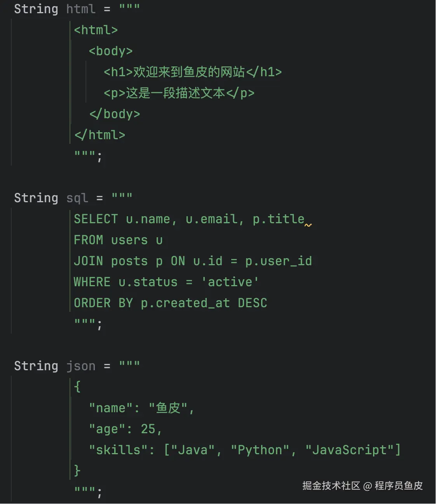Image resolution: width=436 pixels, height=504 pixels.
Task: Click "JavaScript" in the skills array
Action: [x=349, y=450]
